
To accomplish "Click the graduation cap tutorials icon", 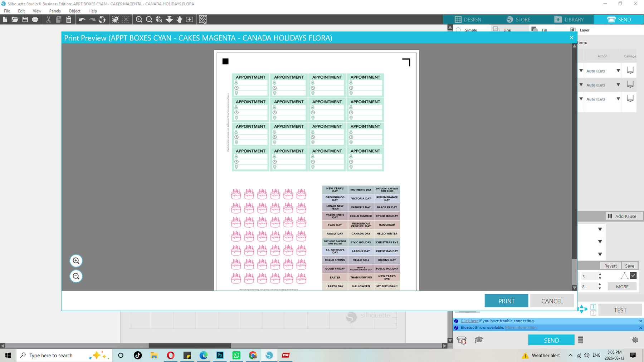I will click(479, 340).
